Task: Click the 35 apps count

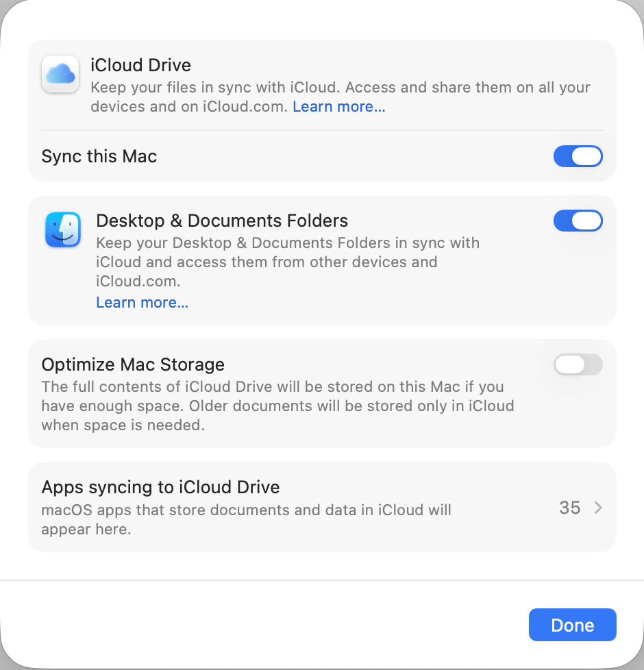Action: tap(569, 508)
